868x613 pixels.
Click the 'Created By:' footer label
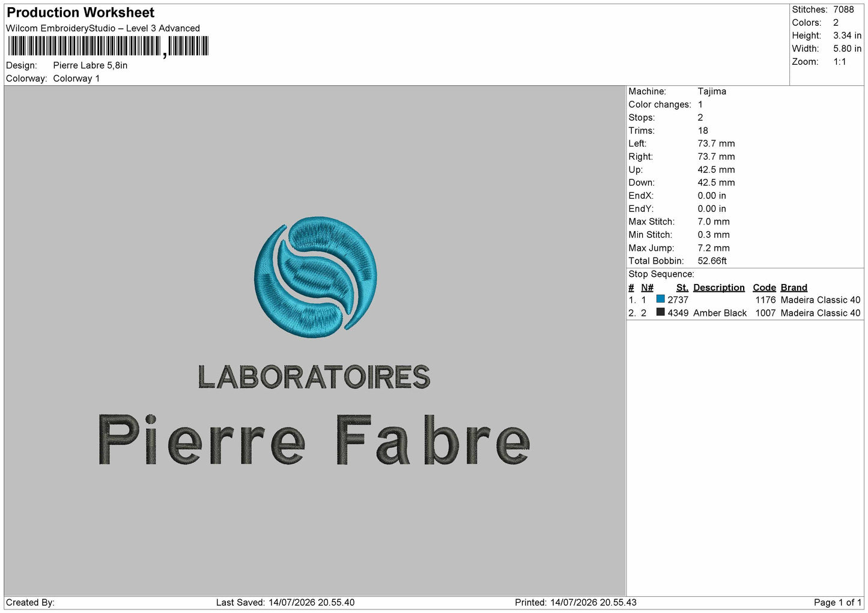pyautogui.click(x=31, y=602)
